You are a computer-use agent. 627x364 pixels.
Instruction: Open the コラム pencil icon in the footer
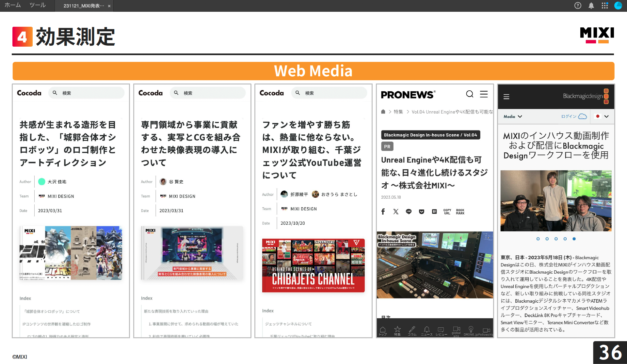click(x=412, y=329)
